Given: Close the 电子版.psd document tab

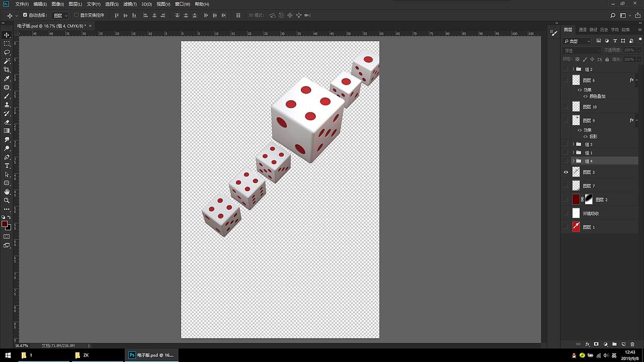Looking at the screenshot, I should coord(91,26).
